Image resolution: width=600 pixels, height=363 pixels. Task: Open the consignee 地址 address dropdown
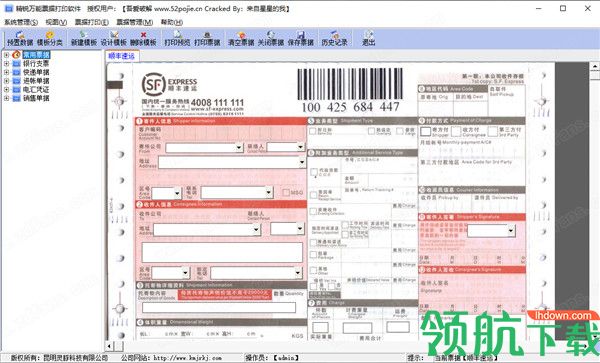click(256, 230)
